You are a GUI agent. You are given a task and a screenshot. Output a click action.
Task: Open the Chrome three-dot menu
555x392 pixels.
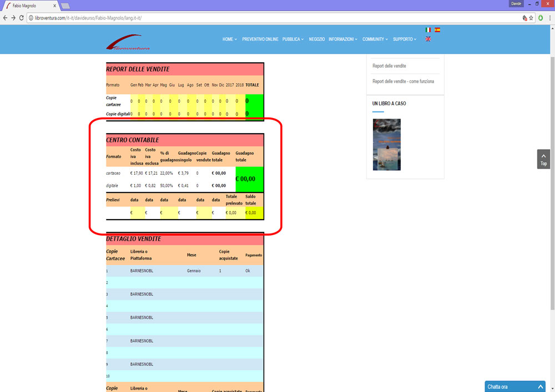pyautogui.click(x=549, y=18)
